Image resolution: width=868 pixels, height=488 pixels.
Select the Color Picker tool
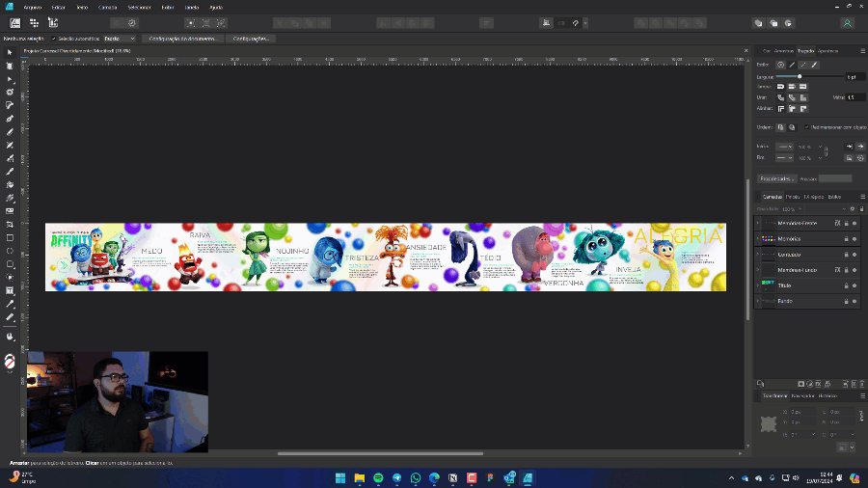coord(10,305)
